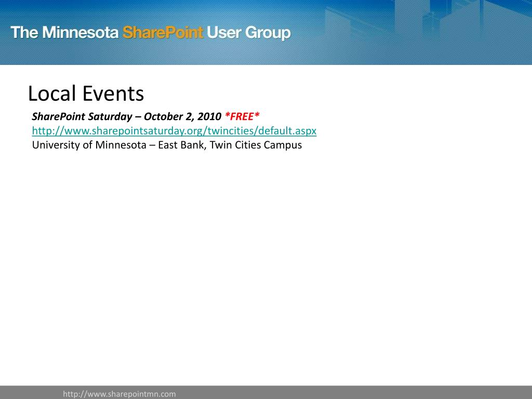Open the sharepointsaturday.org twincities link

(x=174, y=131)
